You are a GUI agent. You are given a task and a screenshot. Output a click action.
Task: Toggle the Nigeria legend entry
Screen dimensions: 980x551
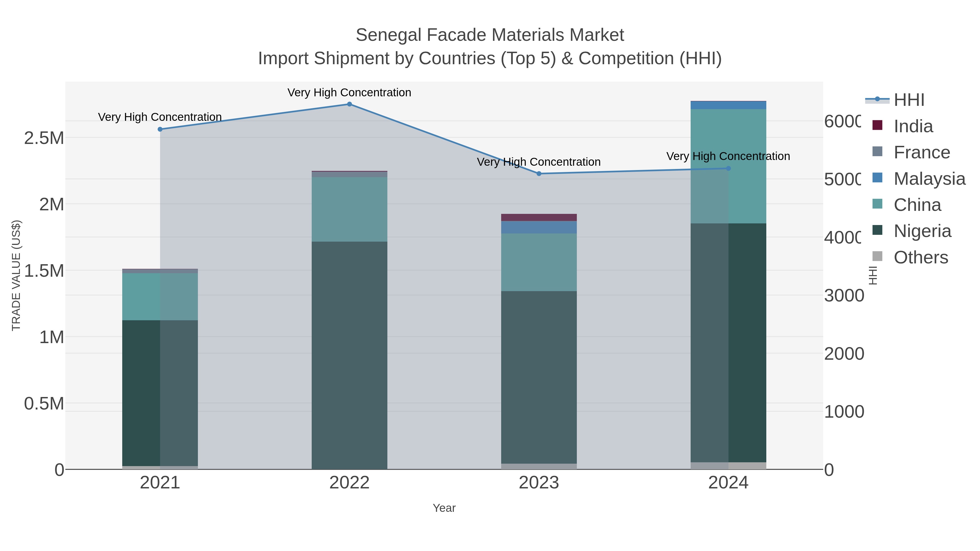pyautogui.click(x=912, y=231)
